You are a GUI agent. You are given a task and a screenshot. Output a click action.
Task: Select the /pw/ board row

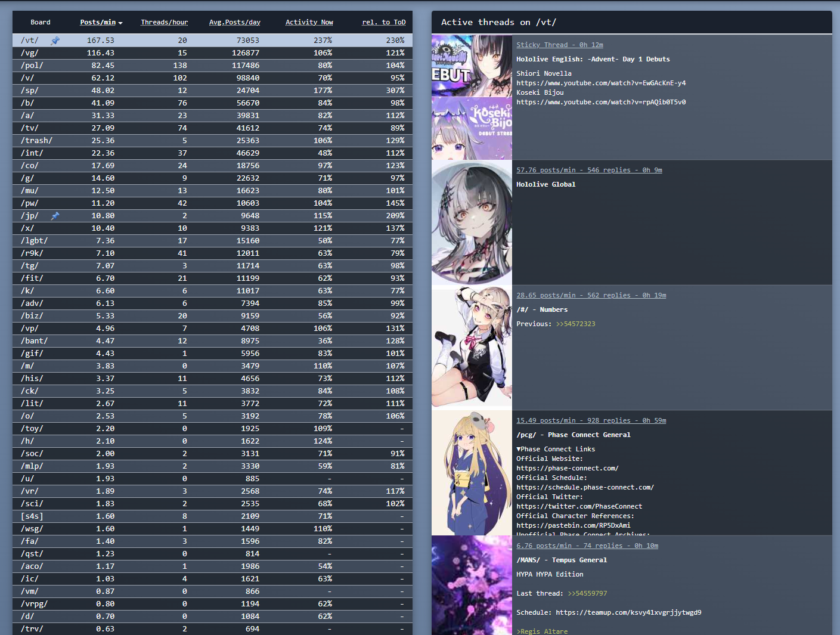212,203
